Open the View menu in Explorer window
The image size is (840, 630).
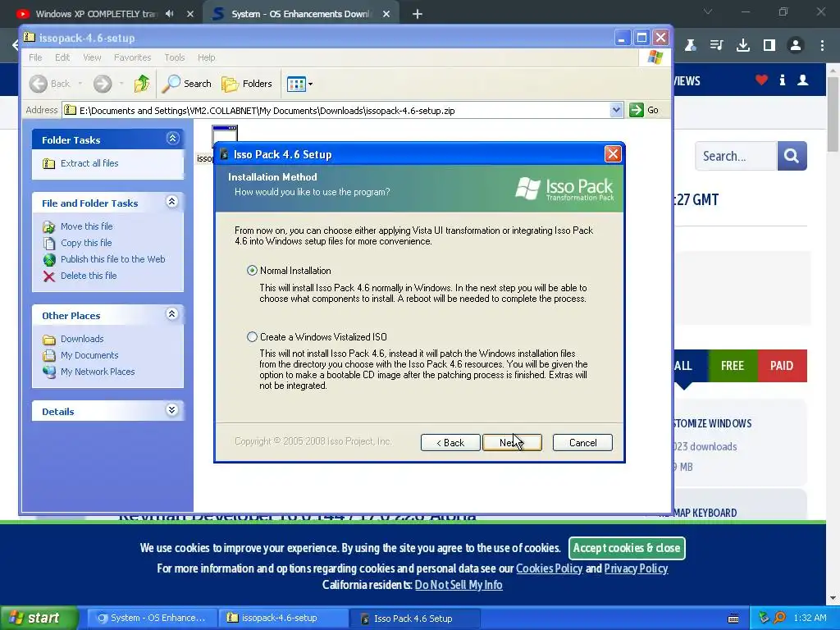point(92,57)
